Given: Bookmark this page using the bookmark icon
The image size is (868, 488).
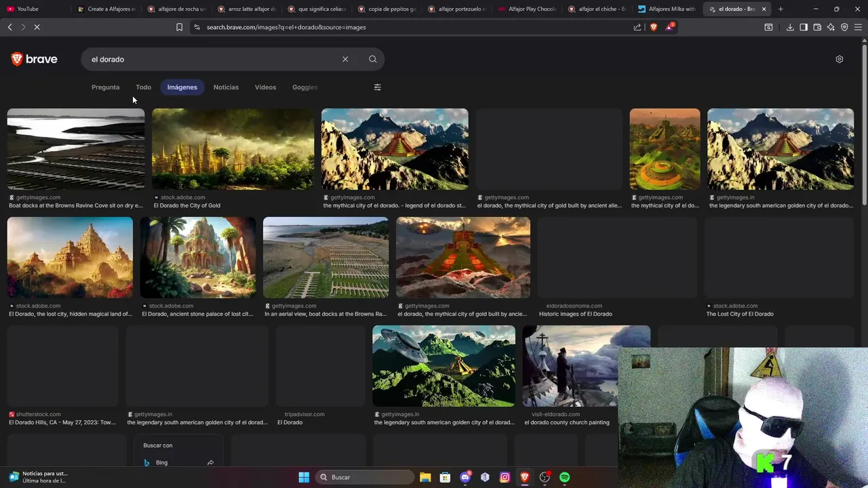Looking at the screenshot, I should pyautogui.click(x=179, y=27).
